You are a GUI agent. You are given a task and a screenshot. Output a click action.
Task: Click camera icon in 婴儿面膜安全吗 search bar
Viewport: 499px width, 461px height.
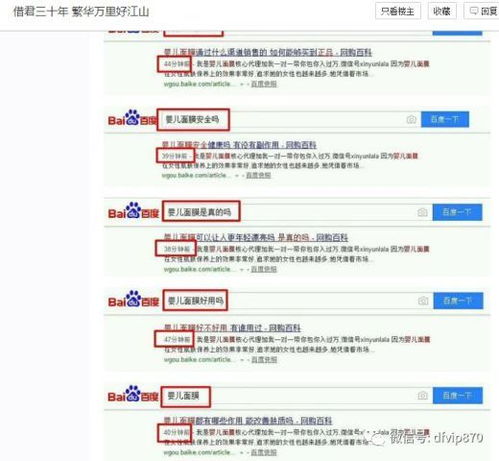(411, 119)
